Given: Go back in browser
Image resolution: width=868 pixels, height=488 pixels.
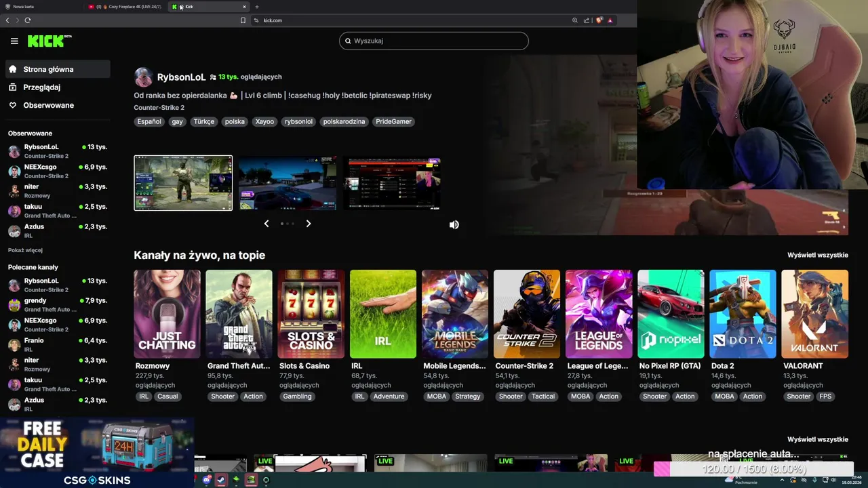Looking at the screenshot, I should (7, 20).
